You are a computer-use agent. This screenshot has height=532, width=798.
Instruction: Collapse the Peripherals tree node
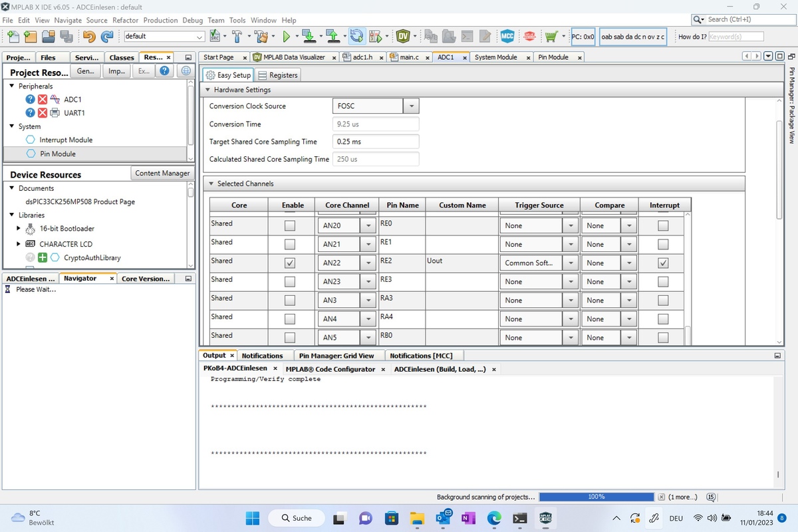(x=12, y=86)
